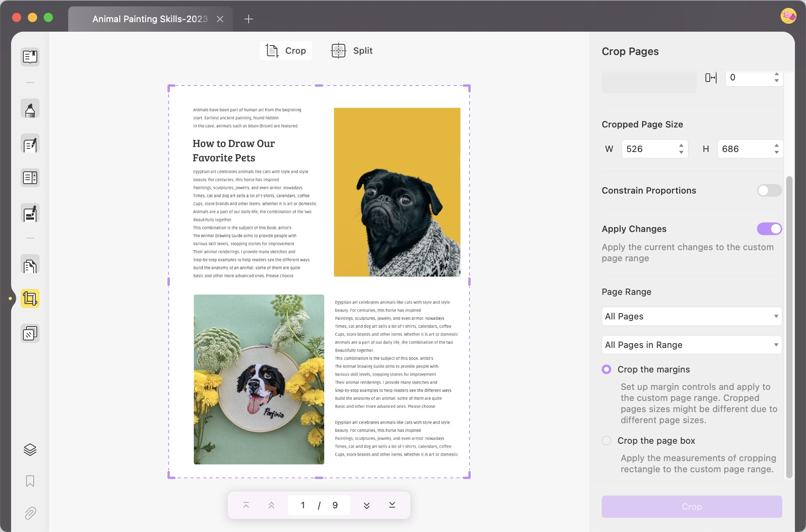Click the current page number field
The image size is (806, 532).
tap(303, 505)
